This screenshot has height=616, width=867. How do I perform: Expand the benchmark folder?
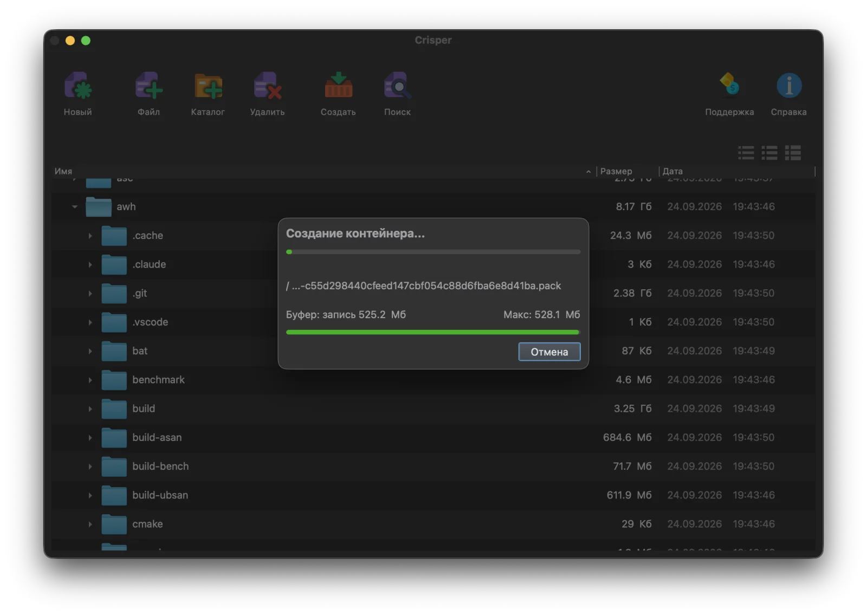(90, 380)
